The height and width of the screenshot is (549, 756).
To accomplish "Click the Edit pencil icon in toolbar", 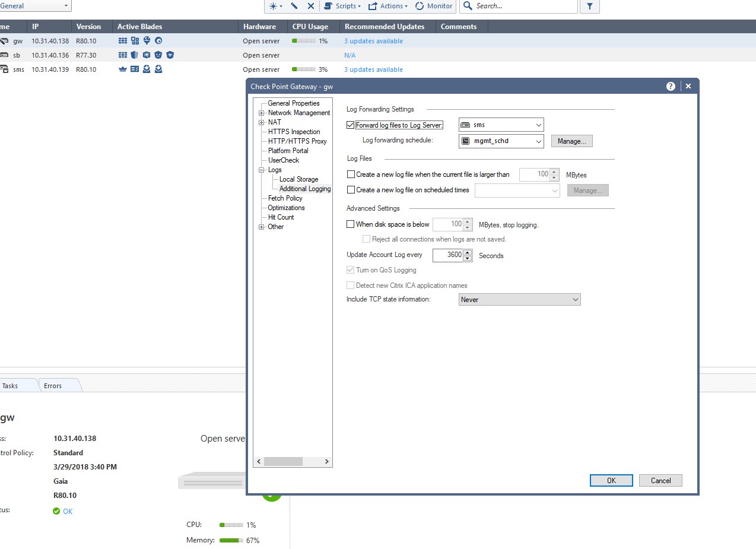I will pos(294,6).
